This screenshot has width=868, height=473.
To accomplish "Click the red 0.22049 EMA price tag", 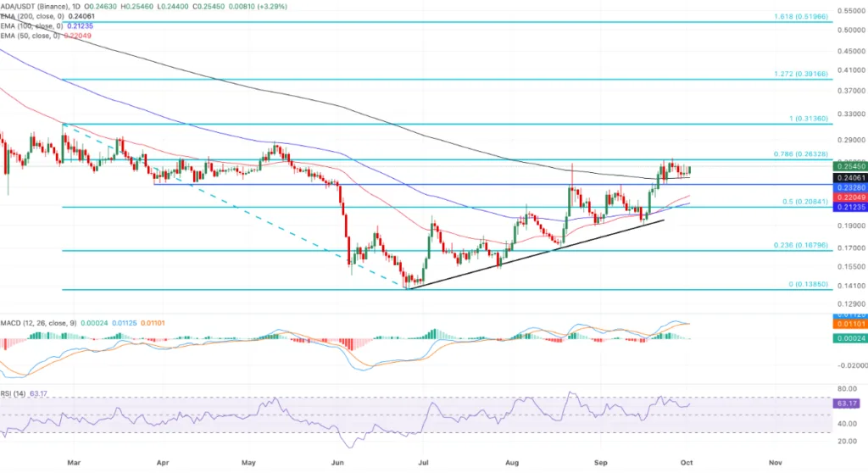I will tap(849, 198).
